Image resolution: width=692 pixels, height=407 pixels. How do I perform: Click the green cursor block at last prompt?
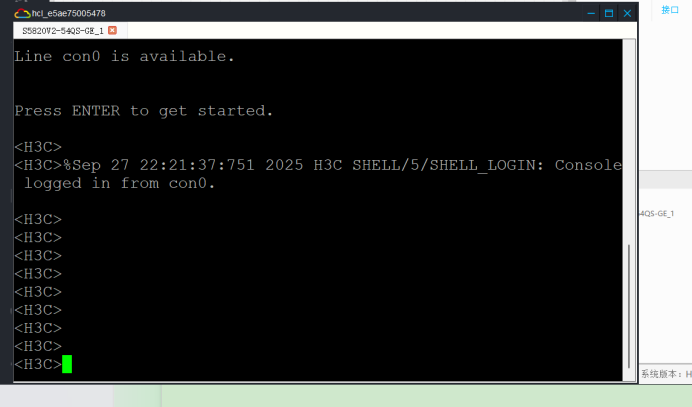67,364
